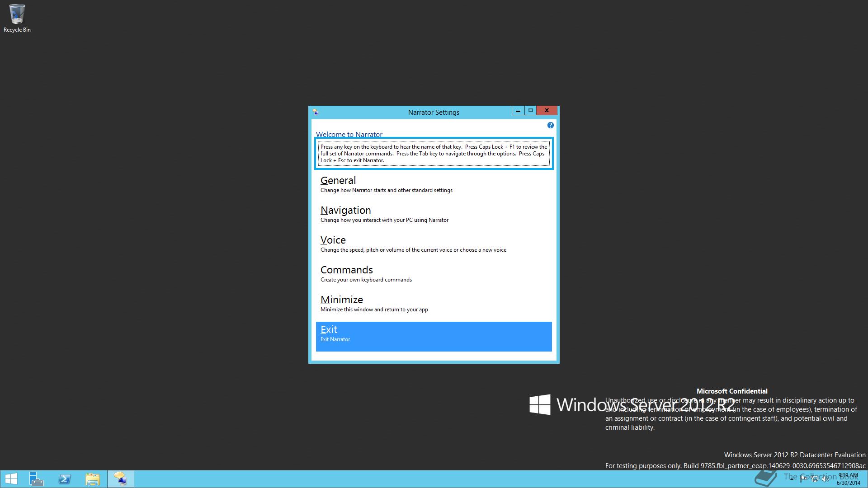Show hidden tray icons arrow
Screen dimensions: 868x488
(792, 479)
